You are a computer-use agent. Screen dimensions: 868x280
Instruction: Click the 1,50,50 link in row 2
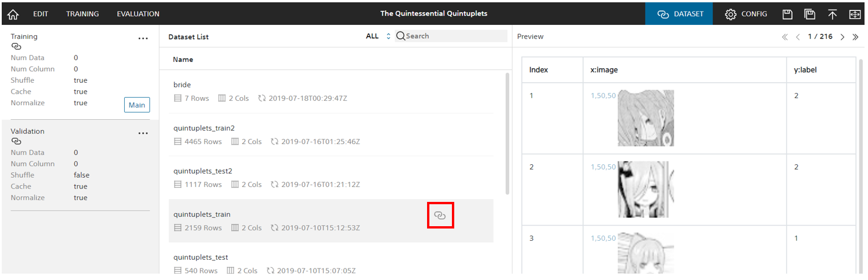click(603, 167)
